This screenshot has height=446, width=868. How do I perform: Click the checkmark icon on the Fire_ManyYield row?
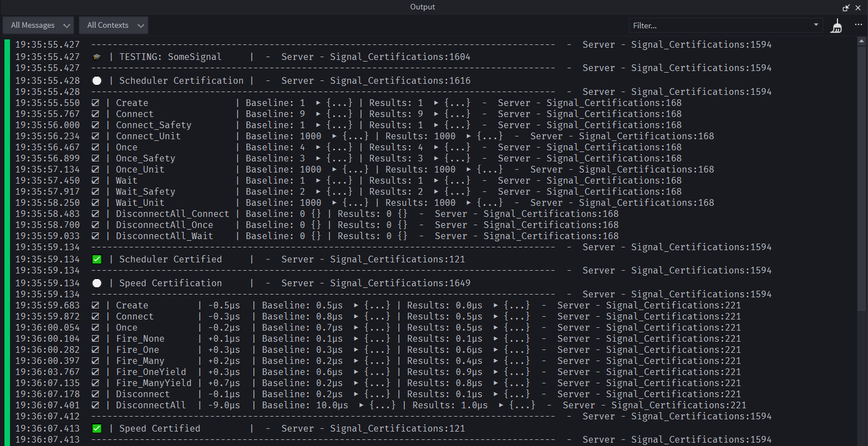click(95, 383)
